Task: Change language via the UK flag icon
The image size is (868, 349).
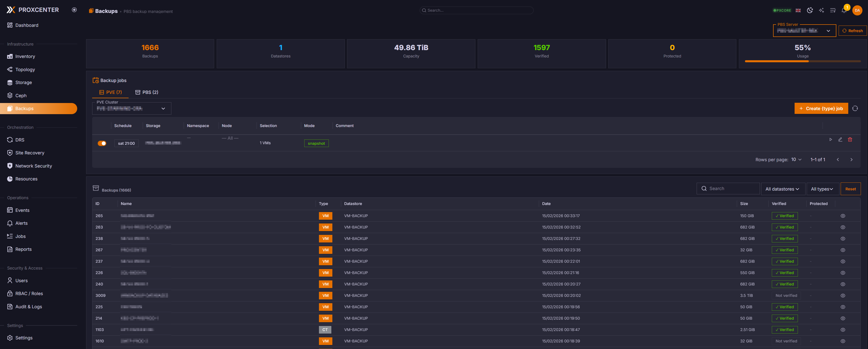Action: [798, 10]
